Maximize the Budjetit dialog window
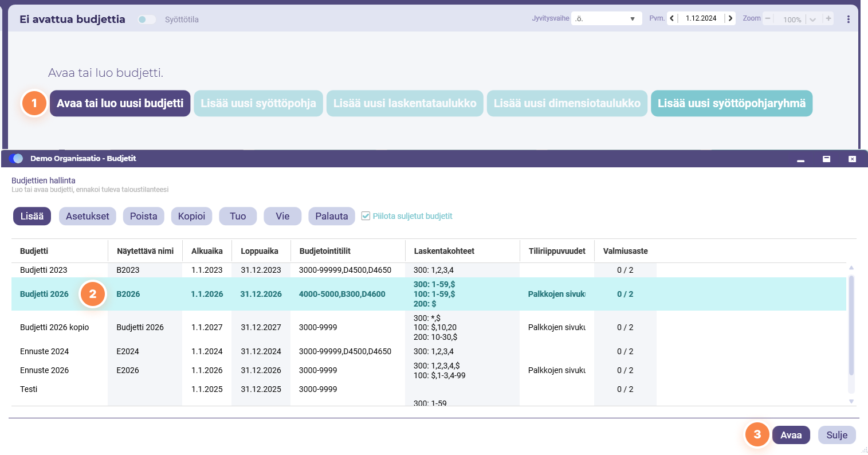This screenshot has width=868, height=455. point(826,159)
